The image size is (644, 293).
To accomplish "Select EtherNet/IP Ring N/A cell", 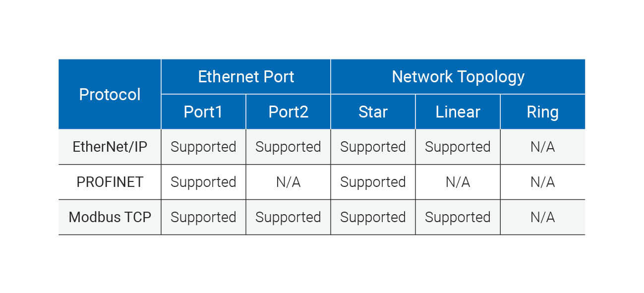I will (542, 147).
